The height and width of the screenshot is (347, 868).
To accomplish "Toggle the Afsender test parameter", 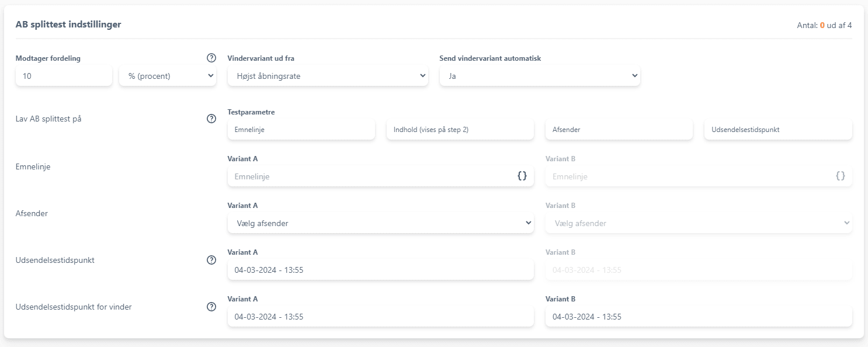I will pos(619,130).
